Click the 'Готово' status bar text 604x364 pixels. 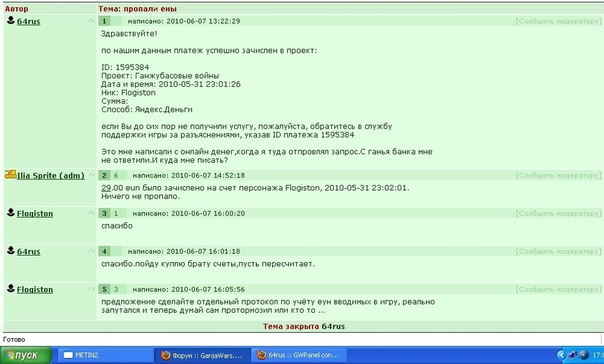pyautogui.click(x=14, y=339)
